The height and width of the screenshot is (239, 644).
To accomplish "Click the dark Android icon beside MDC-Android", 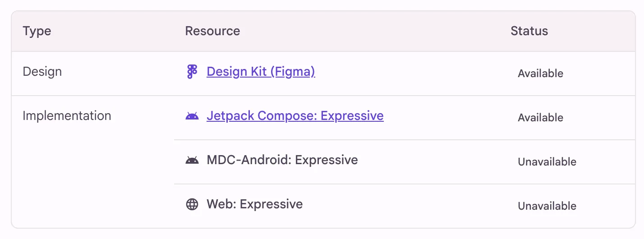I will [192, 160].
